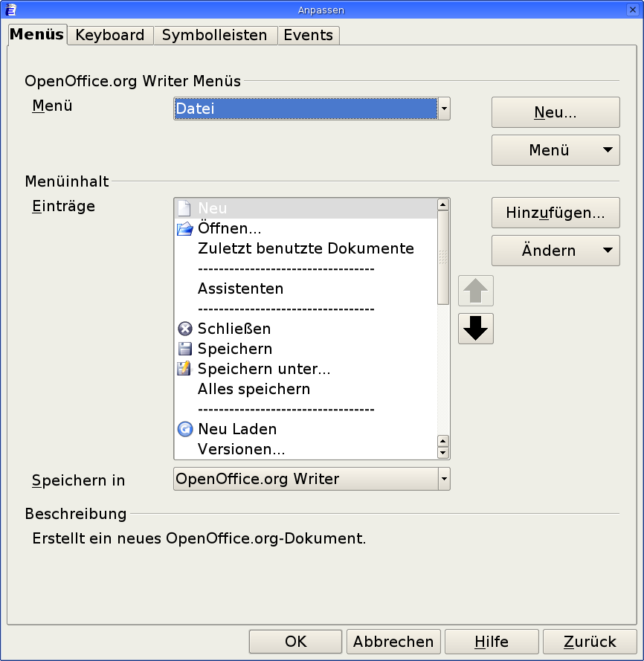644x661 pixels.
Task: Select the Speichern unter... entry text
Action: pyautogui.click(x=264, y=369)
